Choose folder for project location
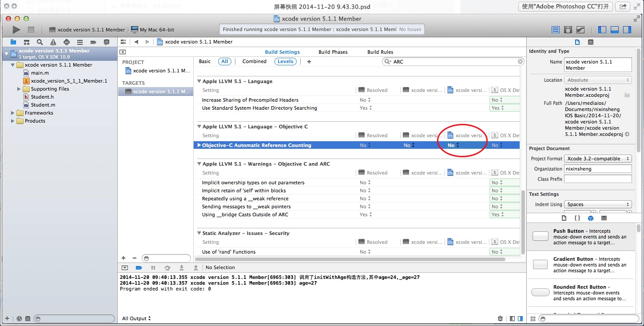Screen dimensions: 644x326 click(627, 95)
